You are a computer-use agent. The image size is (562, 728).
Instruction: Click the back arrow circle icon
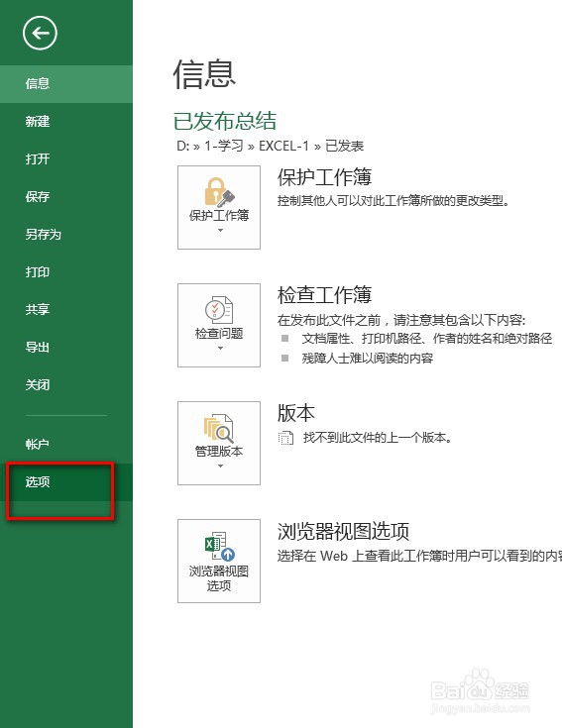(x=40, y=33)
